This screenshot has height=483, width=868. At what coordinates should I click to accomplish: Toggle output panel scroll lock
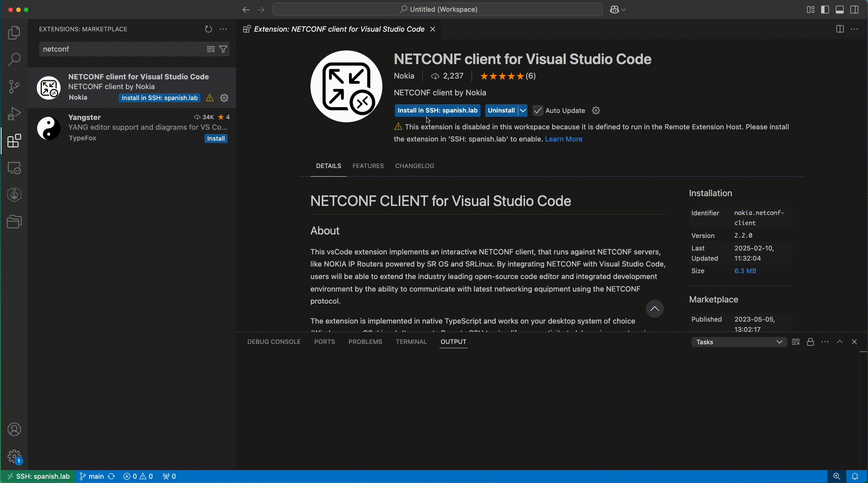click(x=810, y=342)
